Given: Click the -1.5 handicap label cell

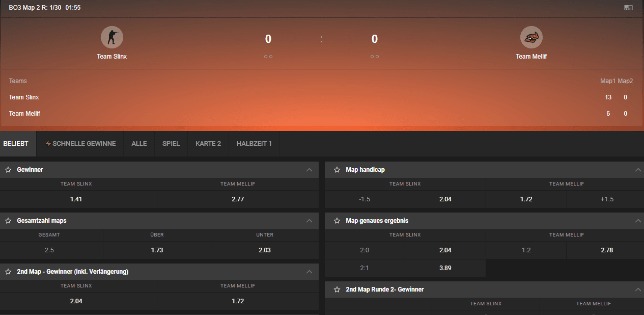Looking at the screenshot, I should point(365,199).
